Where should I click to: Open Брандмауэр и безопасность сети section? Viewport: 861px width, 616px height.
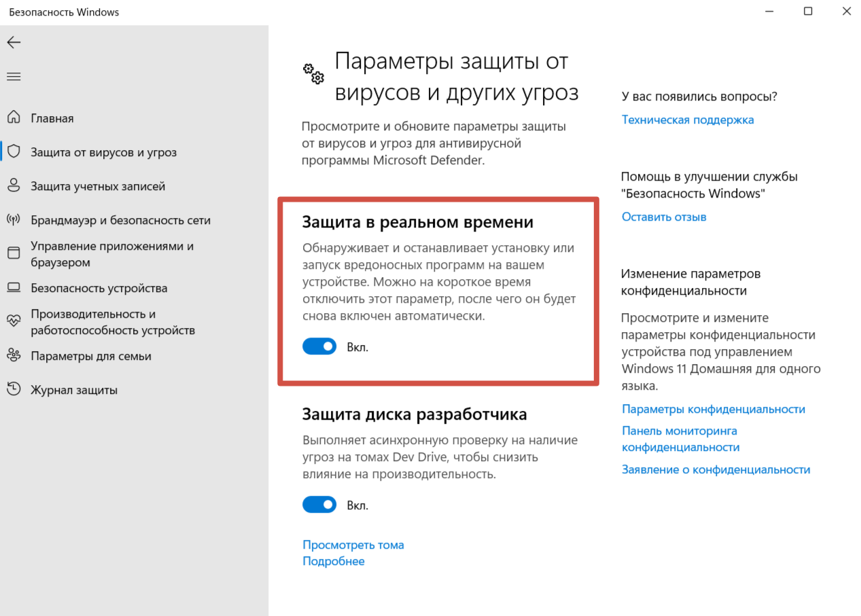pyautogui.click(x=120, y=220)
